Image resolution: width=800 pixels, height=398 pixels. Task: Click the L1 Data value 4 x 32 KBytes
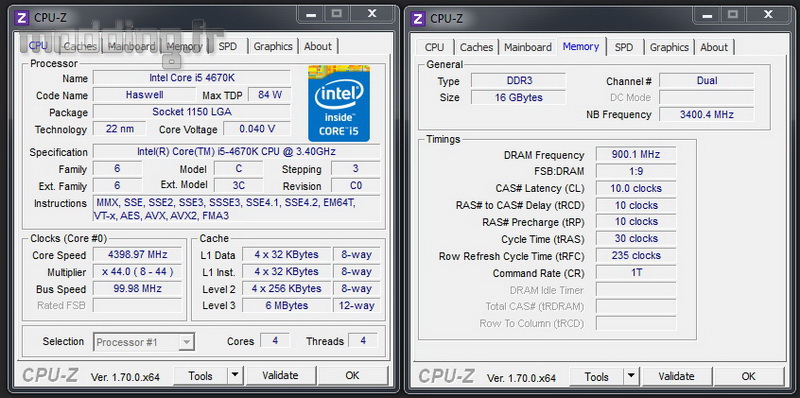click(286, 255)
